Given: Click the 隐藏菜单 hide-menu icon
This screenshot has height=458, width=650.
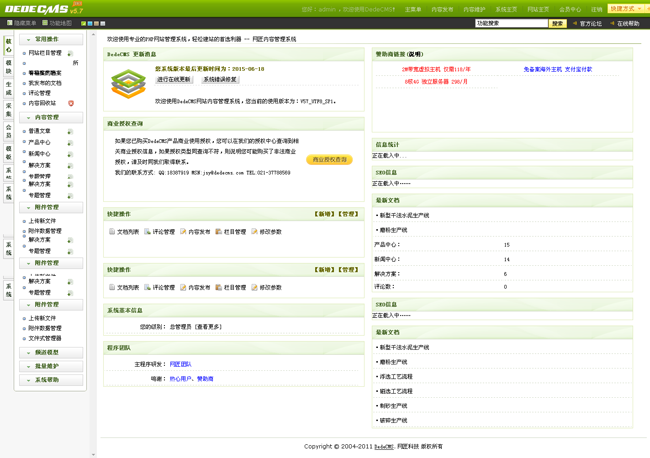Looking at the screenshot, I should click(10, 23).
